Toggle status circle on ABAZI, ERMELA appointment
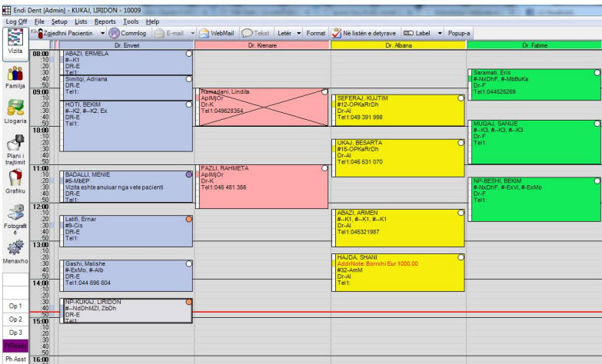The width and height of the screenshot is (602, 364). [x=188, y=54]
